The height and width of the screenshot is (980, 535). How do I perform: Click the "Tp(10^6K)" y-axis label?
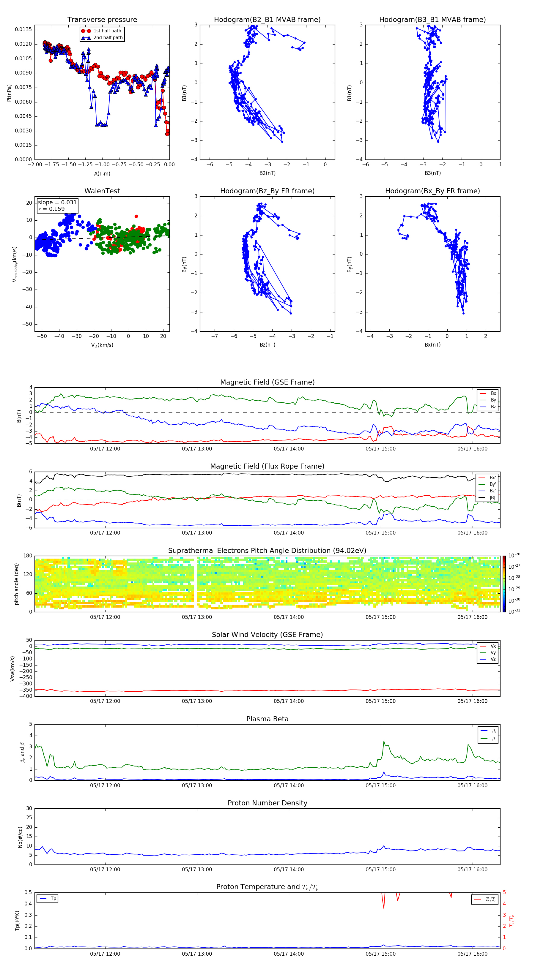[x=17, y=921]
